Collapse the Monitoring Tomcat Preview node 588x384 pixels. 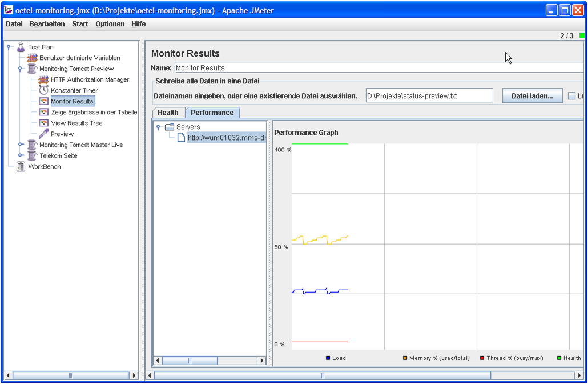pyautogui.click(x=21, y=69)
